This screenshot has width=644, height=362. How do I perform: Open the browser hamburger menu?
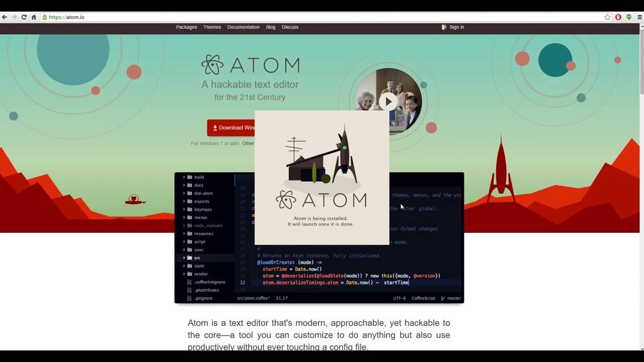(x=640, y=17)
